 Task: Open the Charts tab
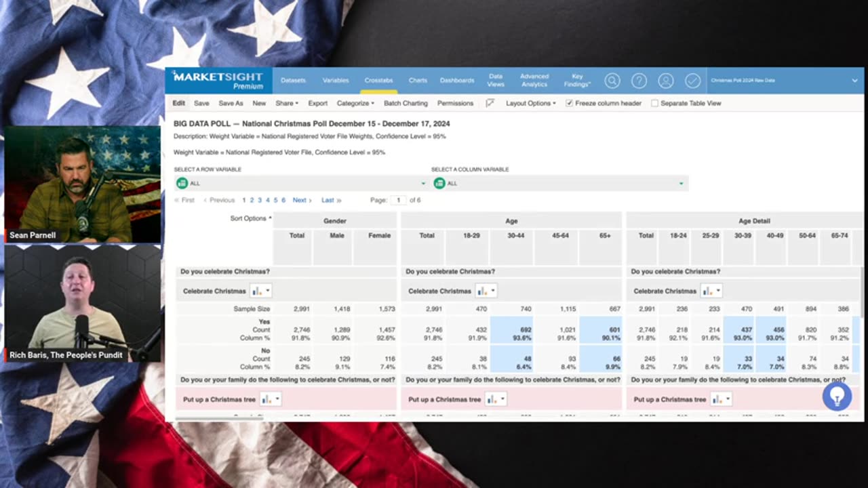418,81
